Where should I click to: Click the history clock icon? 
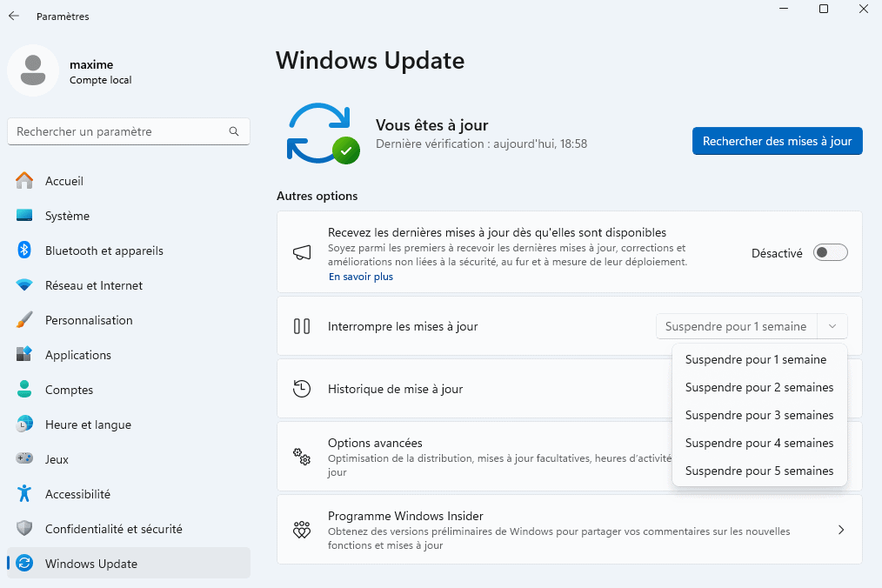302,389
